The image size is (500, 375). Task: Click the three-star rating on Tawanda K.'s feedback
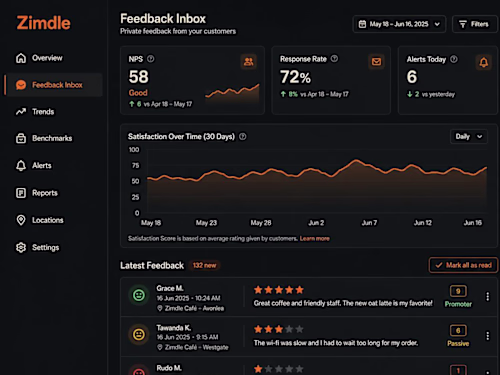(279, 329)
